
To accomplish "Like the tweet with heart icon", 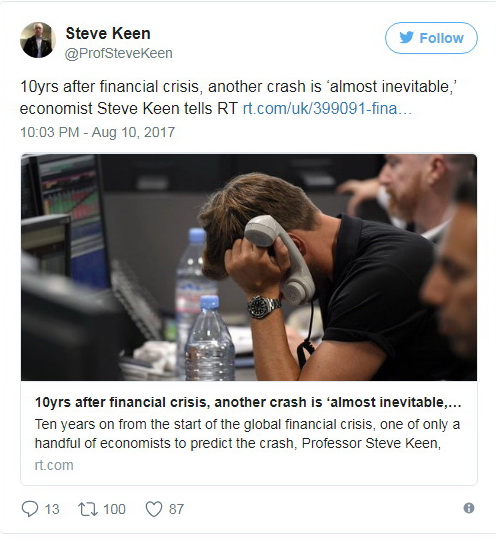I will pyautogui.click(x=154, y=509).
